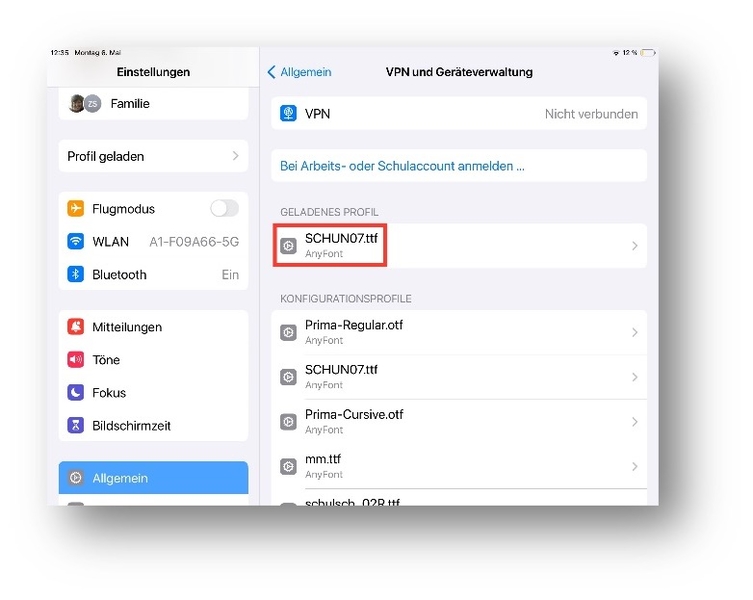Tap Bei Arbeits- oder Schulaccount anmelden link
The width and height of the screenshot is (753, 600).
[x=402, y=166]
